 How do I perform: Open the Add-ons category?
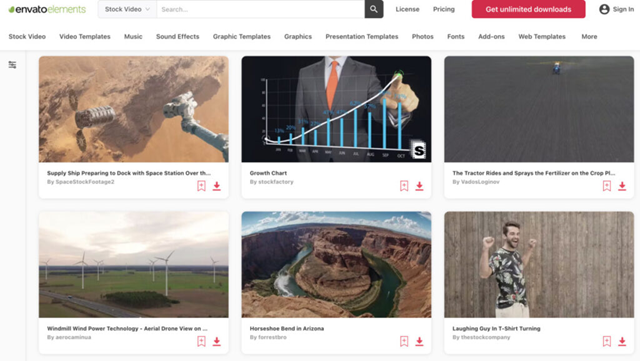[x=491, y=36]
